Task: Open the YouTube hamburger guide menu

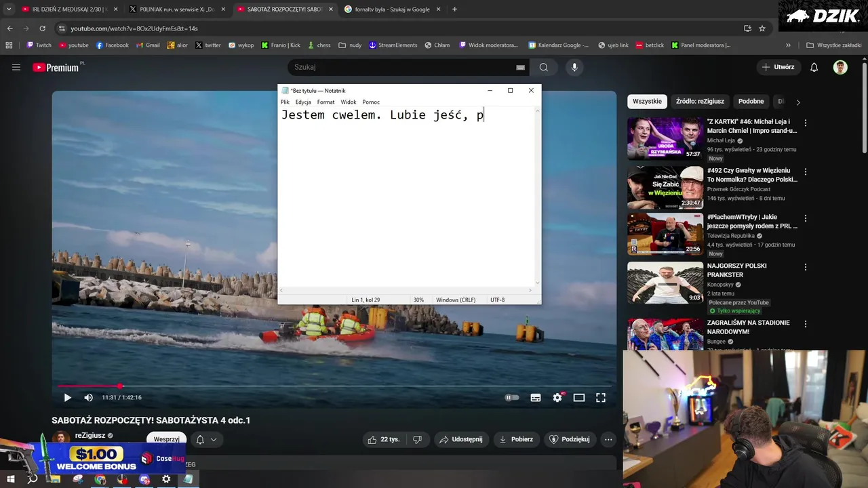Action: click(x=16, y=67)
